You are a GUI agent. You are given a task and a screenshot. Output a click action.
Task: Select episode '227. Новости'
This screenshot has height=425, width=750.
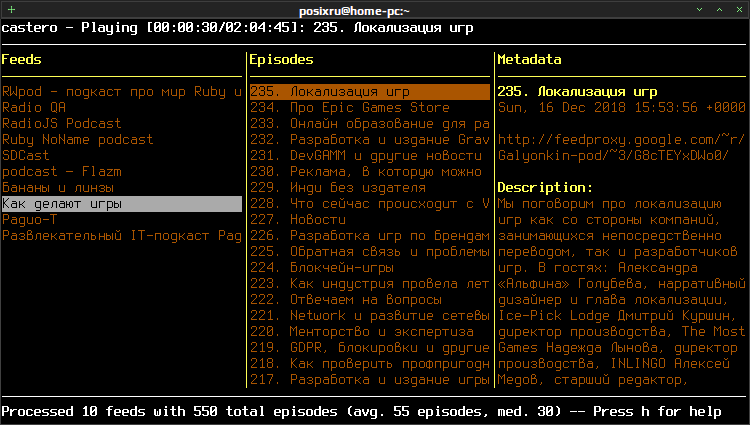(x=298, y=219)
